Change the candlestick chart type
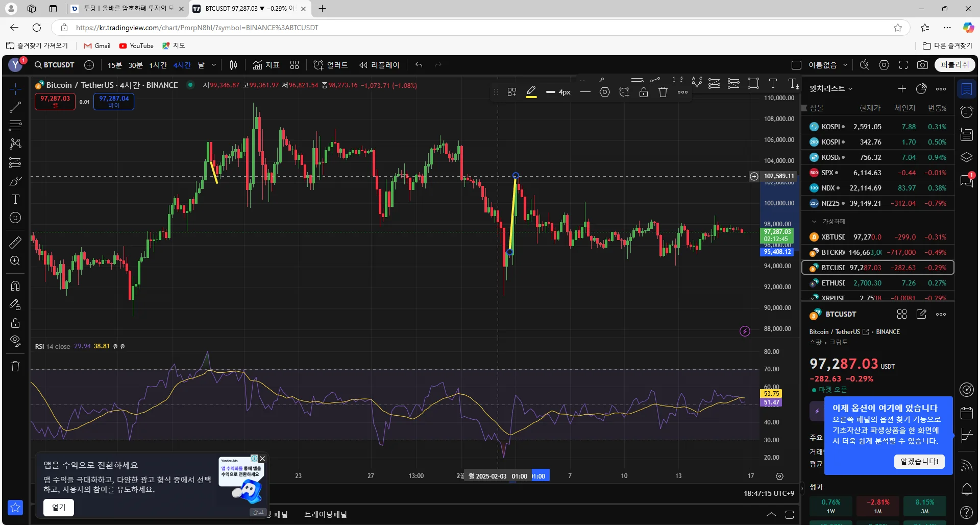Screen dimensions: 980x525 [x=233, y=65]
